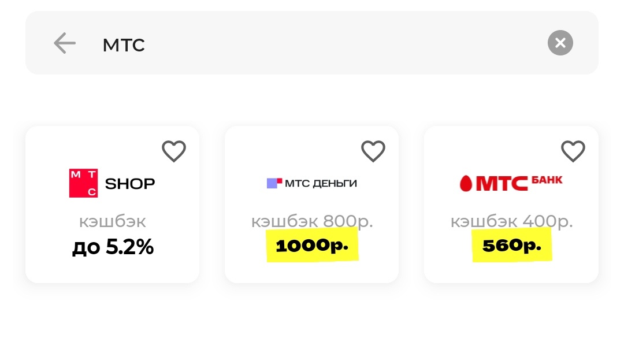Toggle favorite heart on МТС Деньги card
The image size is (624, 364).
click(373, 151)
